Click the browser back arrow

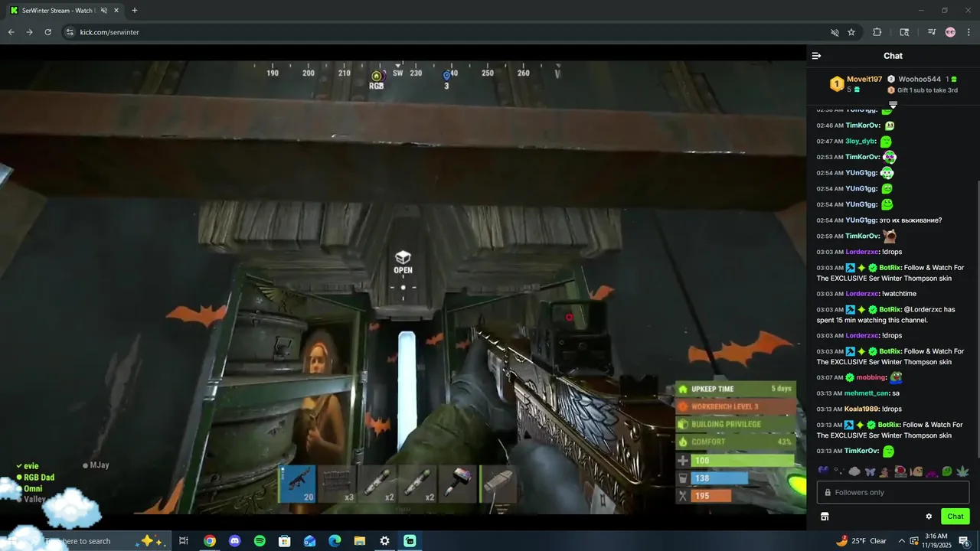(11, 32)
